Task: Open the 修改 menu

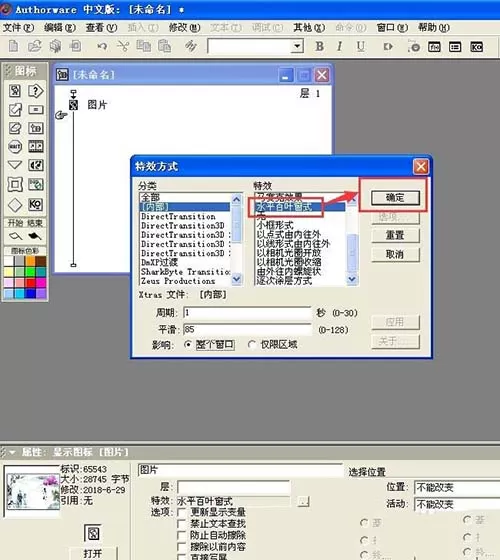Action: click(184, 28)
